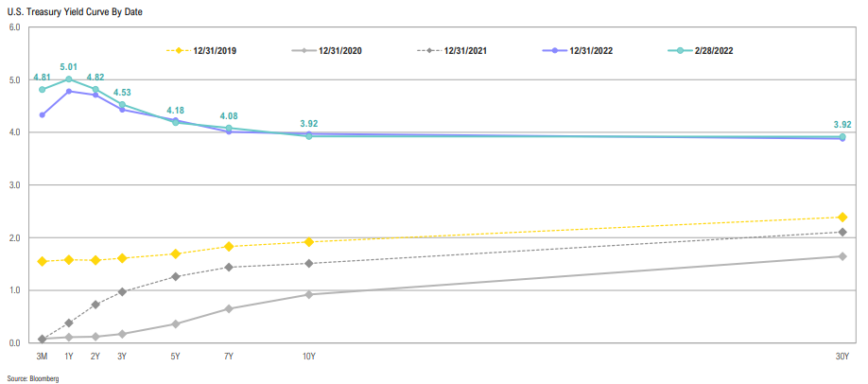Viewport: 868px width, 384px height.
Task: Toggle the 12/31/2020 series legend label
Action: point(342,49)
